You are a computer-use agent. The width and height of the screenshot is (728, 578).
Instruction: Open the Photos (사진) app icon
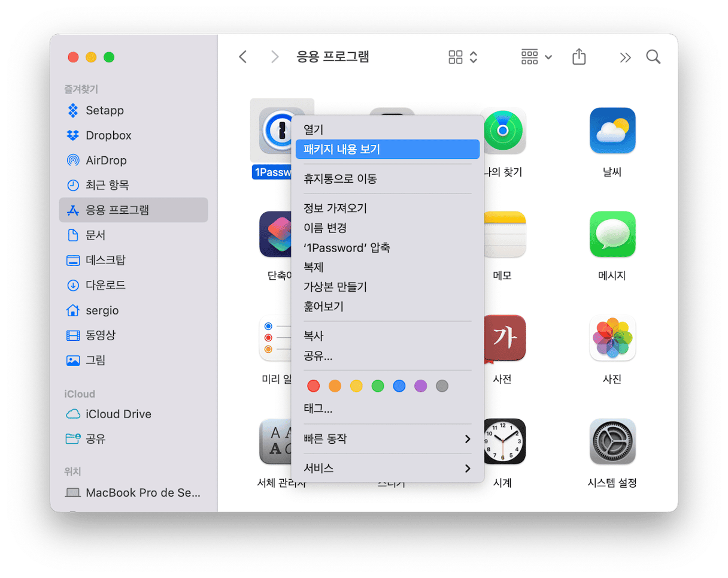click(x=612, y=338)
